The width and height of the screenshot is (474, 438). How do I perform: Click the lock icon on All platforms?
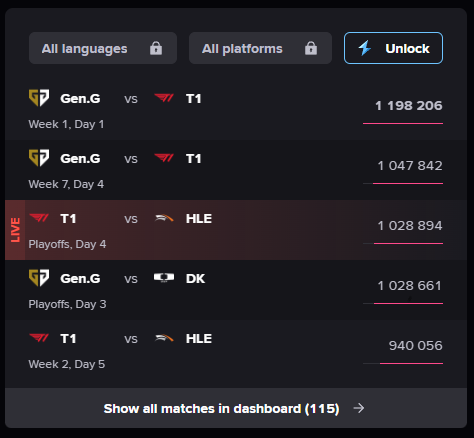coord(311,48)
